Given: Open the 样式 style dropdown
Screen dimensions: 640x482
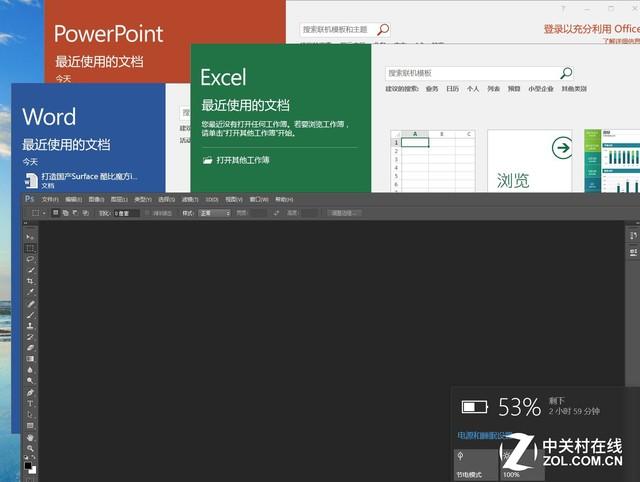Looking at the screenshot, I should coord(214,213).
